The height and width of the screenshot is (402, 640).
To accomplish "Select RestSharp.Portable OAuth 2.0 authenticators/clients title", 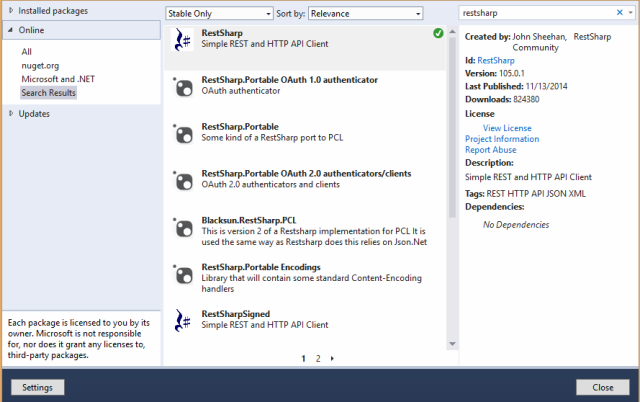I will 306,174.
